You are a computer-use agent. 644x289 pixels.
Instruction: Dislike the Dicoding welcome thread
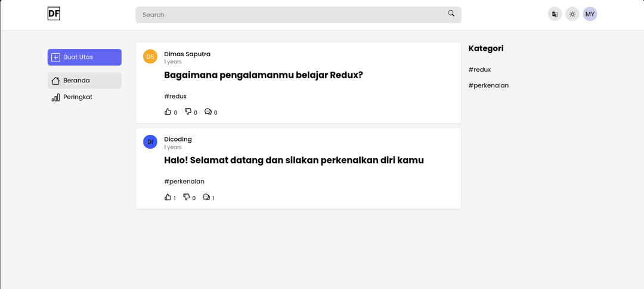pyautogui.click(x=187, y=197)
